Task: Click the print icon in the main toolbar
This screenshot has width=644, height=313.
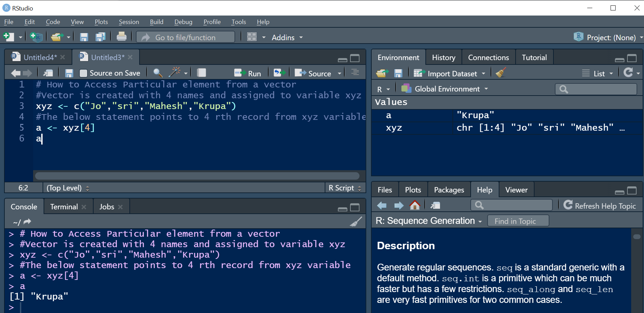Action: click(122, 37)
